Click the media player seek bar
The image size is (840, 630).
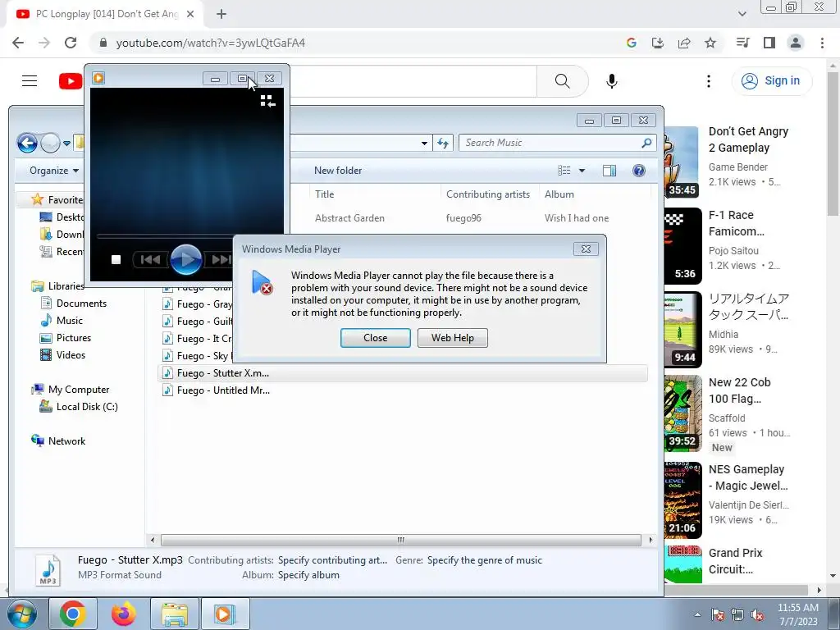pos(165,235)
